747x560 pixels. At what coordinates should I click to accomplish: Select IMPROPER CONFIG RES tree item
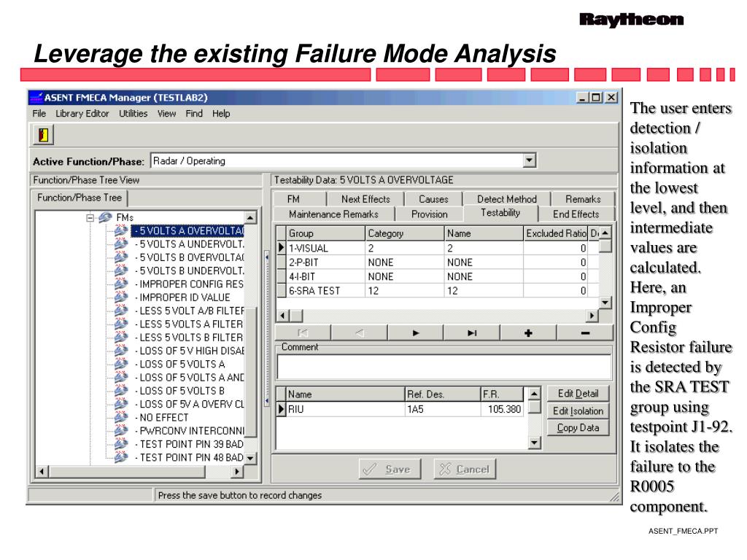(x=190, y=284)
